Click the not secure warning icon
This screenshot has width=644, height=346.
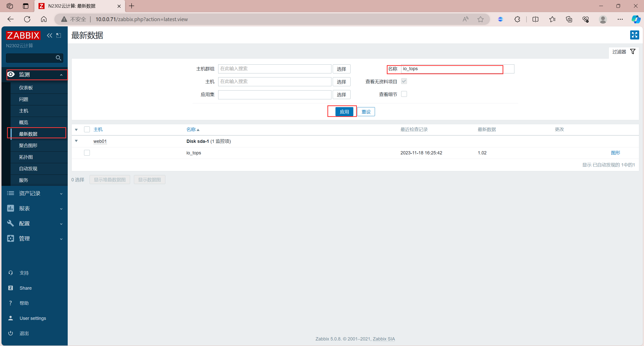[64, 19]
